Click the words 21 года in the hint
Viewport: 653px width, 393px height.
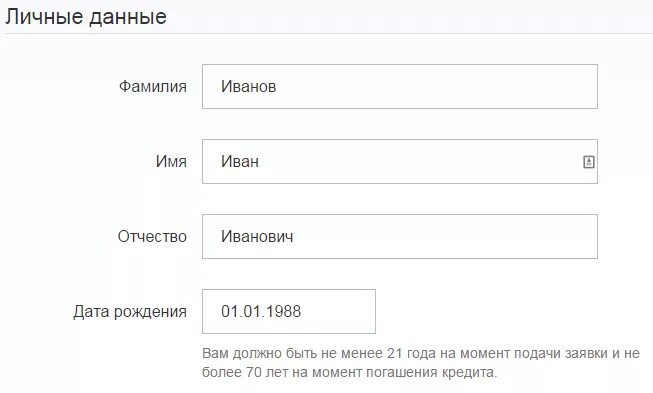tap(411, 353)
